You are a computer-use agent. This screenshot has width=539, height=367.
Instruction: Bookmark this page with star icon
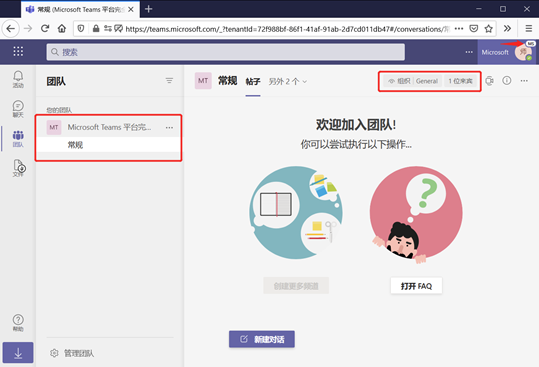[x=488, y=29]
